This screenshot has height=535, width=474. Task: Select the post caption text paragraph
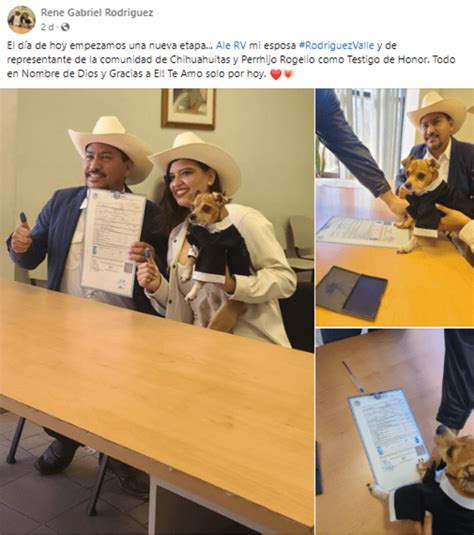[x=231, y=60]
